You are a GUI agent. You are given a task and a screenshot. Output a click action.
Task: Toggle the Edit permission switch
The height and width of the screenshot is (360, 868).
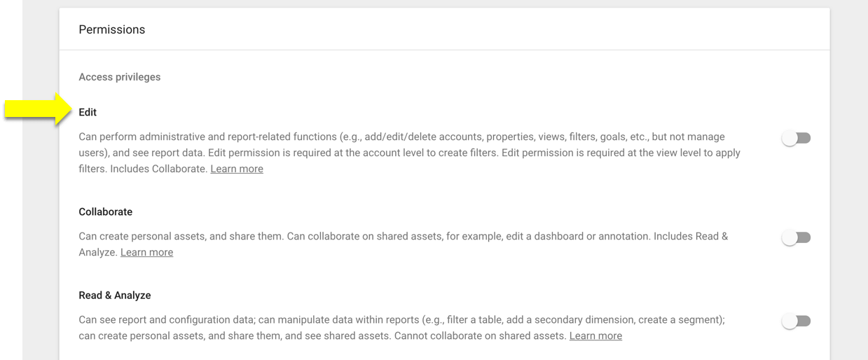pyautogui.click(x=797, y=138)
